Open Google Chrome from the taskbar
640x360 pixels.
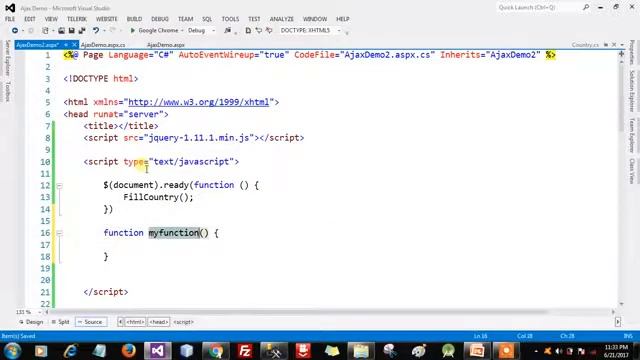pos(216,351)
